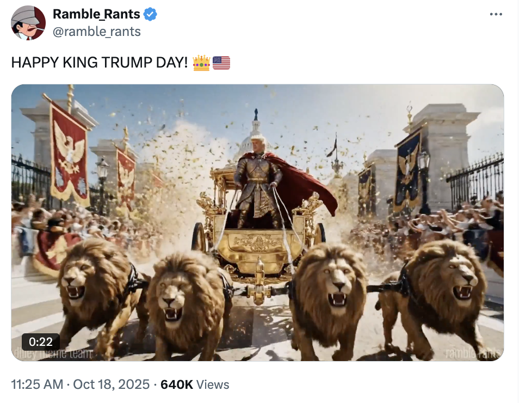Viewport: 532px width, 403px height.
Task: Open the Ramble_Rants profile avatar
Action: coord(28,23)
